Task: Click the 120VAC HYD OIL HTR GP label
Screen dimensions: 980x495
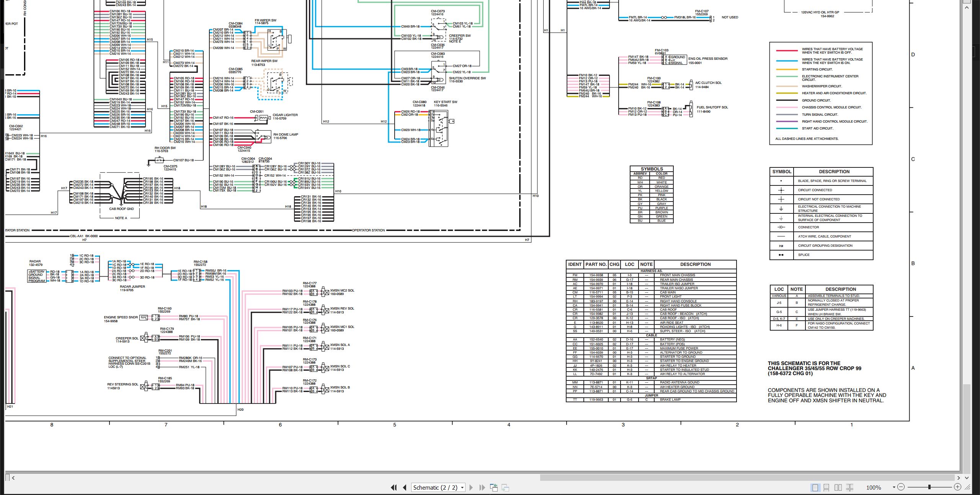Action: (820, 12)
